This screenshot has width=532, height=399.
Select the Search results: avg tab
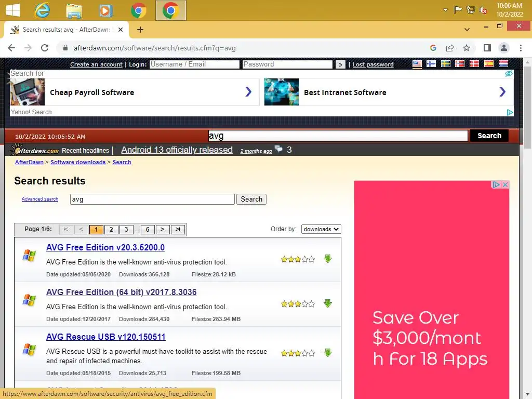point(66,30)
